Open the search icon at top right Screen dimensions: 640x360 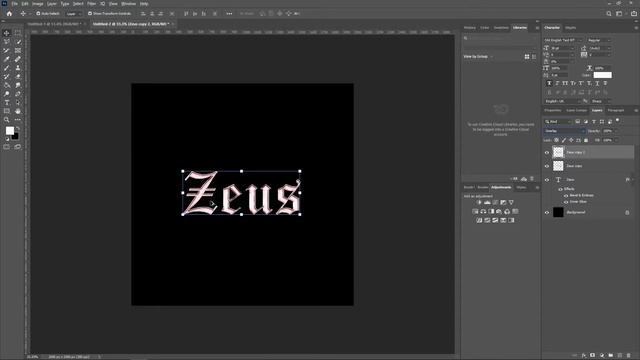tap(609, 13)
